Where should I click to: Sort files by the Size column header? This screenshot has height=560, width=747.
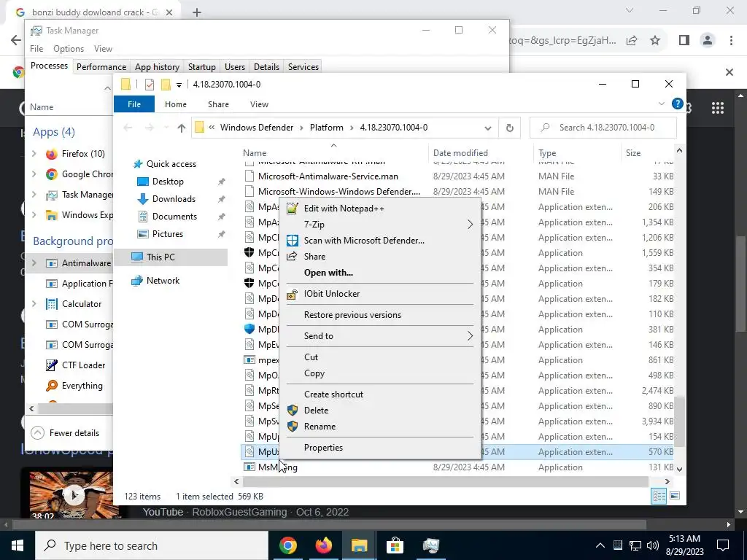point(633,153)
